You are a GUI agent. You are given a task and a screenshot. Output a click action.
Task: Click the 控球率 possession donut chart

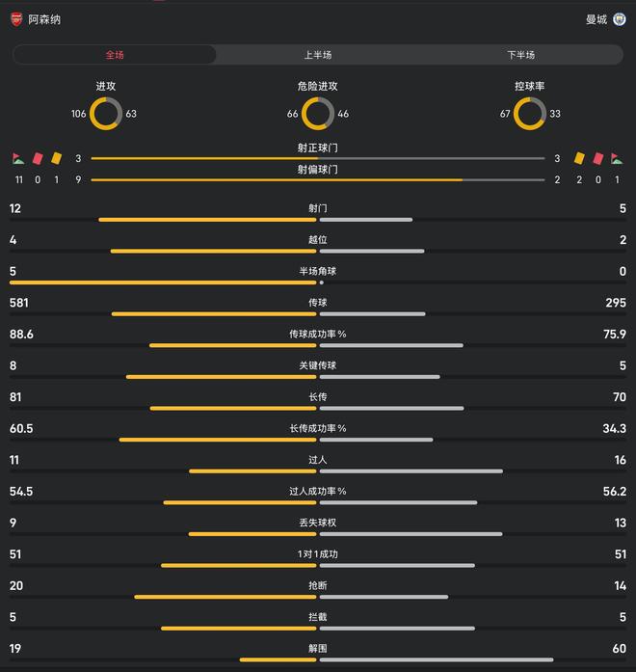pos(530,114)
